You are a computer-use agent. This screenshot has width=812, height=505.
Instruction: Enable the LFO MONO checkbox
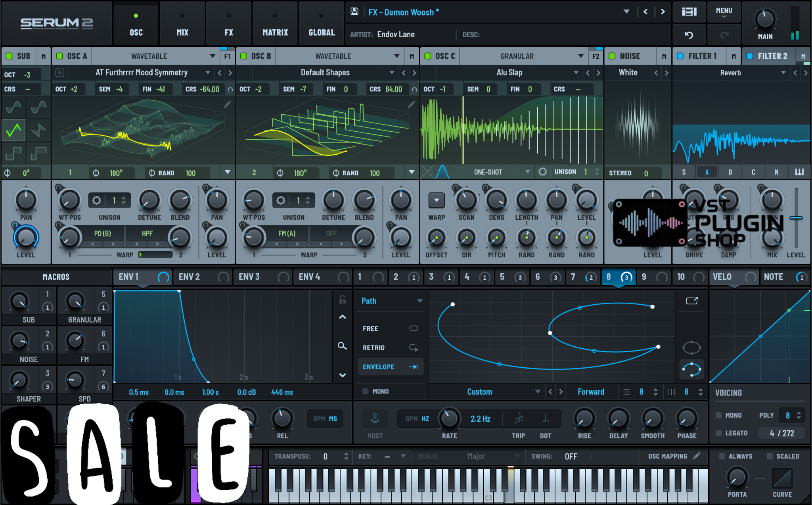(366, 392)
